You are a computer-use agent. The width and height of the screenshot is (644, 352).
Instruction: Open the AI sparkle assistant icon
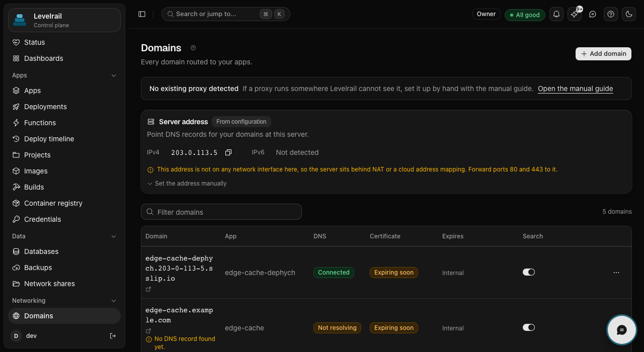click(x=575, y=14)
